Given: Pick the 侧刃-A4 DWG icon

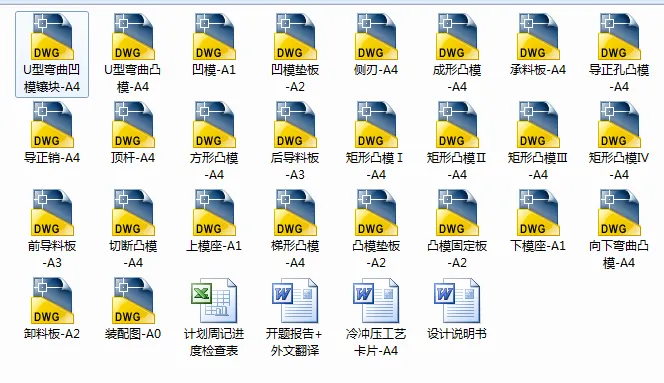Looking at the screenshot, I should 376,36.
